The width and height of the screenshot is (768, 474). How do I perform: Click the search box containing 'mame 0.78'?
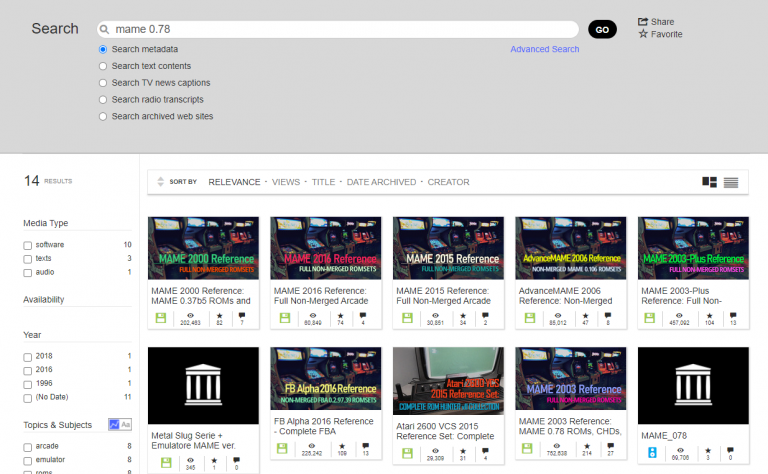[x=340, y=29]
